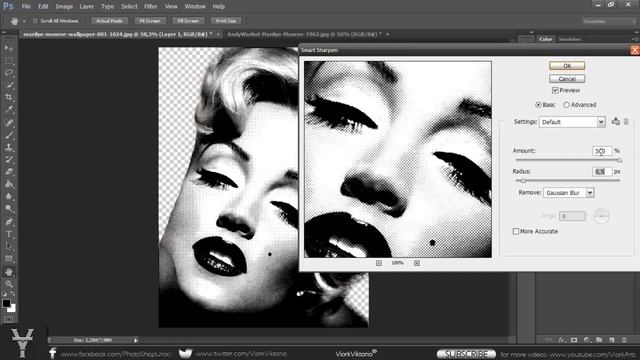Image resolution: width=640 pixels, height=360 pixels.
Task: Toggle Quick Mask mode icon
Action: point(9,320)
